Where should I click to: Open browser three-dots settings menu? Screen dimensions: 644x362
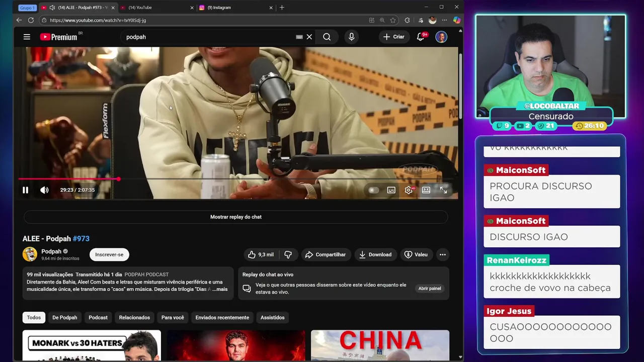pyautogui.click(x=444, y=20)
